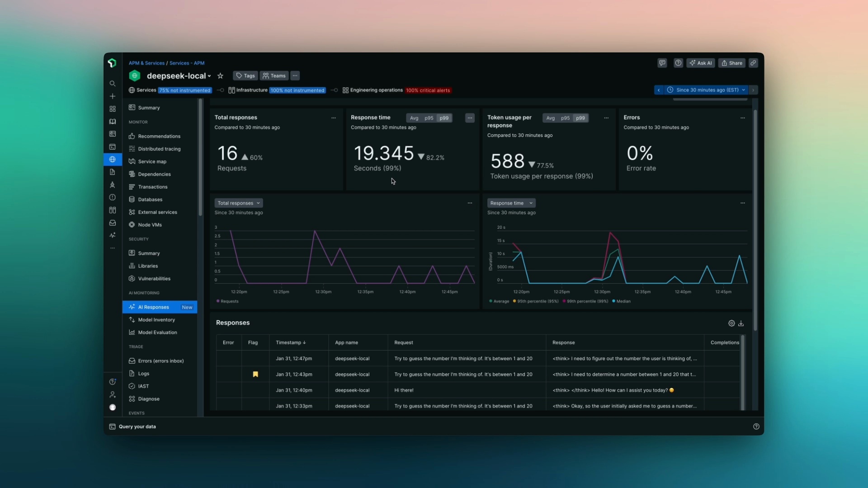Select Avg for Token usage per response
Viewport: 868px width, 488px height.
pyautogui.click(x=550, y=118)
